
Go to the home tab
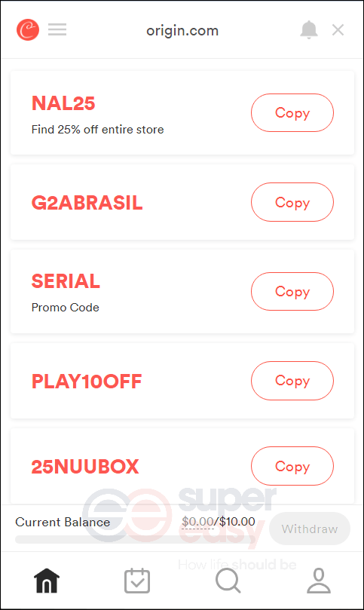point(47,581)
